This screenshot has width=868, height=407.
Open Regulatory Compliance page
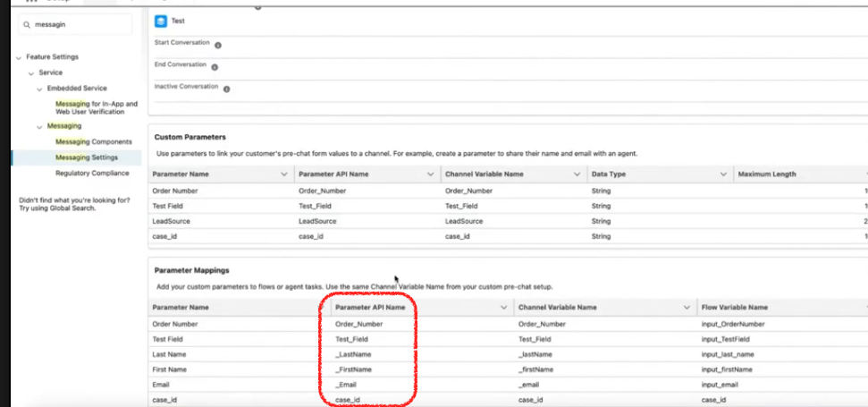point(92,174)
